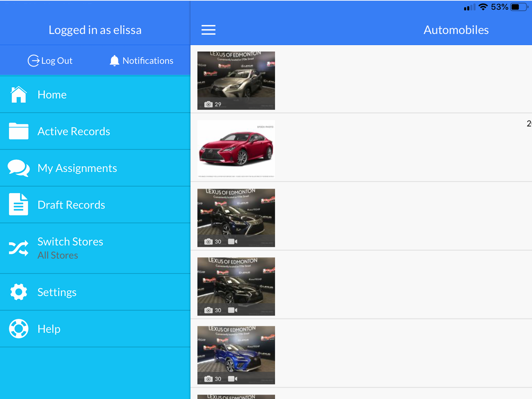Open Notifications from the sidebar header

(141, 61)
